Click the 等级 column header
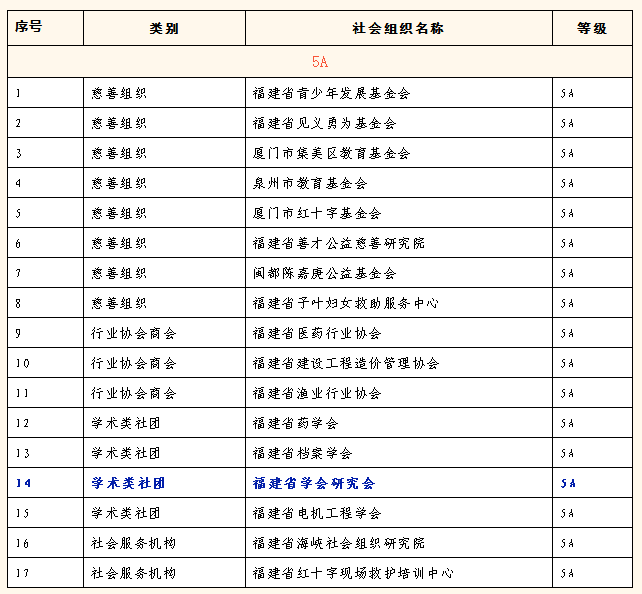This screenshot has width=642, height=594. pos(592,28)
